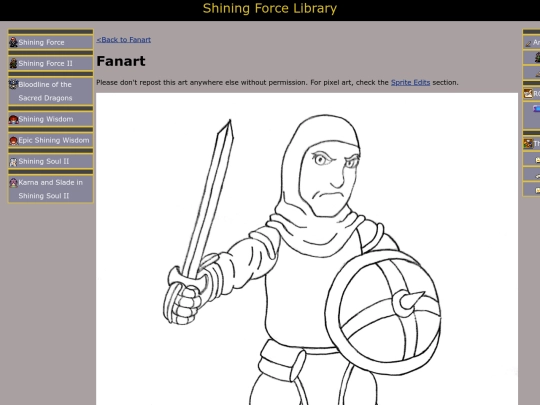
Task: Click the knight fanart drawing
Action: pyautogui.click(x=307, y=249)
